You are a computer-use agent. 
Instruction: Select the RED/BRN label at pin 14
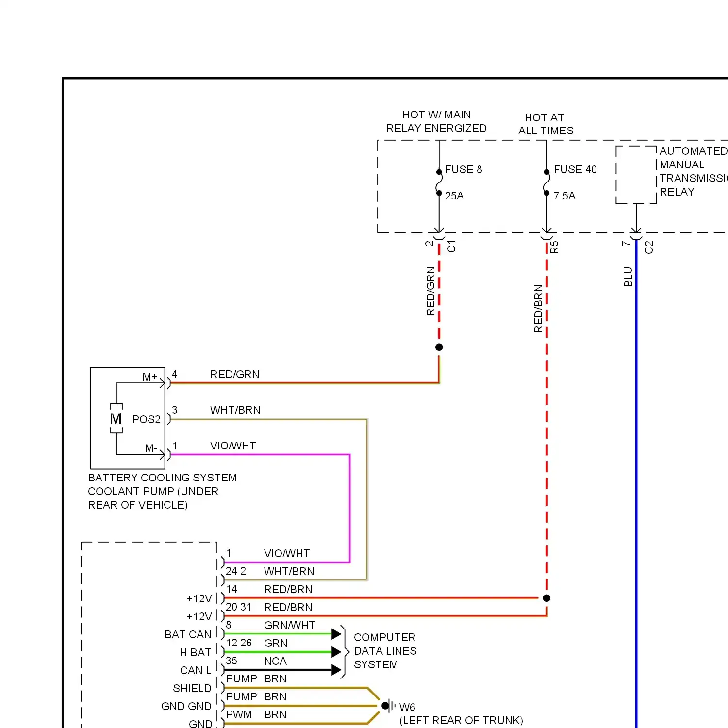(288, 589)
